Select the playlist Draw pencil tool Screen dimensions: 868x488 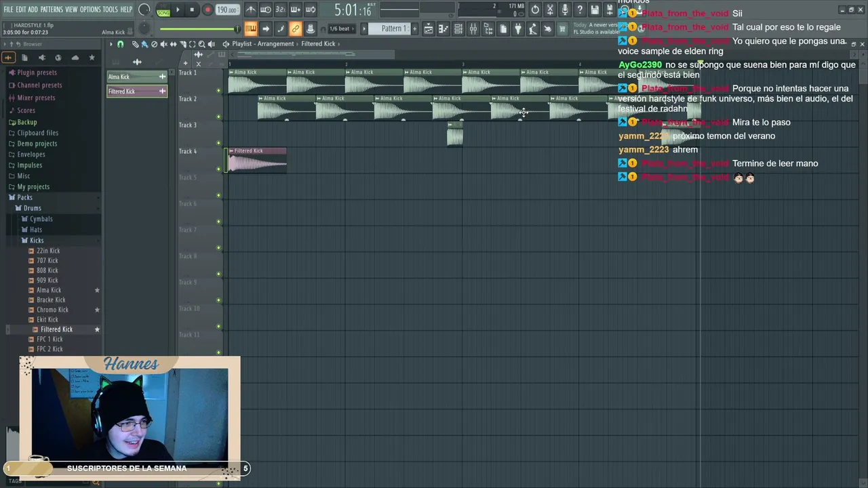135,44
